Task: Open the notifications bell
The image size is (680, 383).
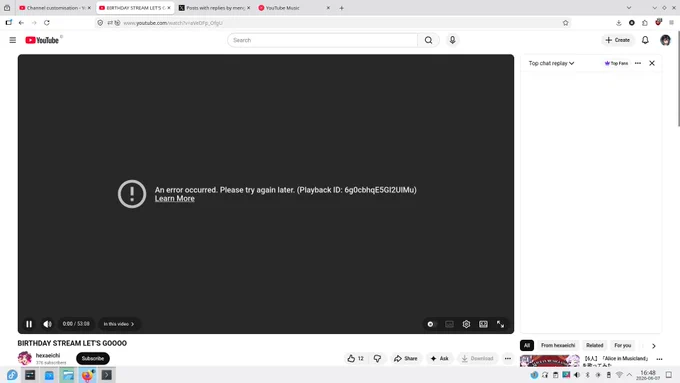Action: coord(645,40)
